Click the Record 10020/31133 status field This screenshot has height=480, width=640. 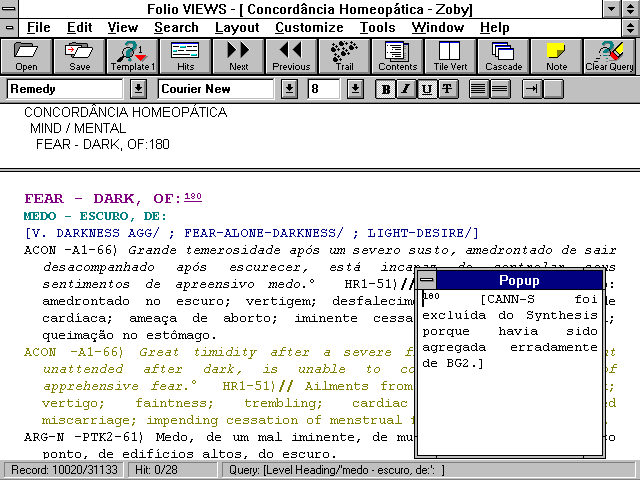[x=64, y=470]
